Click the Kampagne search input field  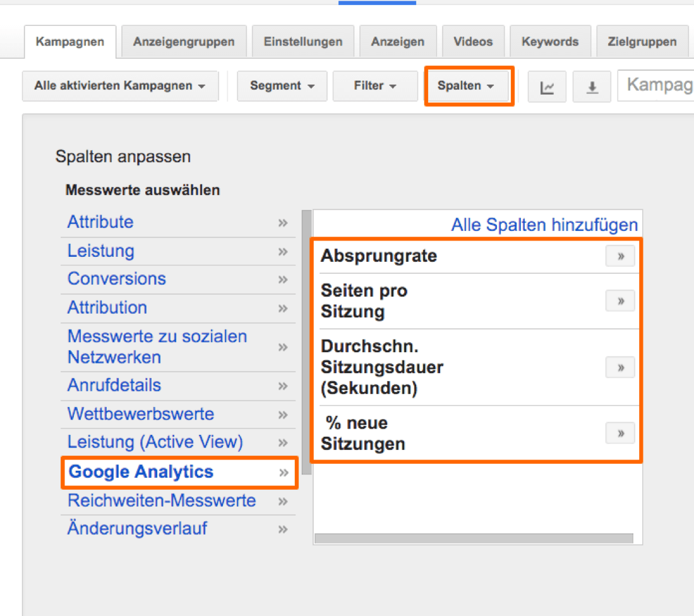[657, 85]
